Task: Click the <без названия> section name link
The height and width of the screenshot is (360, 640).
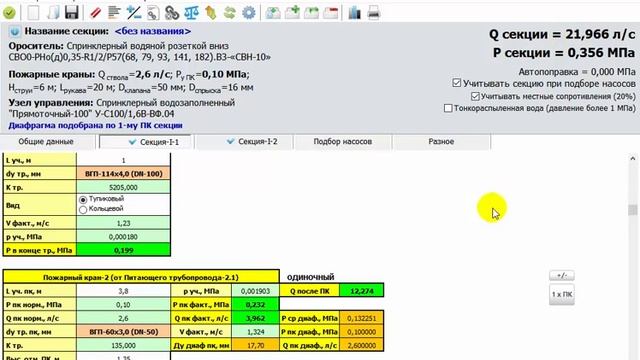Action: click(153, 31)
